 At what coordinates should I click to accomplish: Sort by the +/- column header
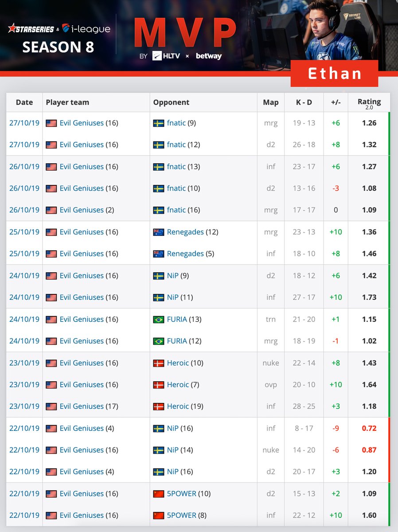(x=336, y=102)
